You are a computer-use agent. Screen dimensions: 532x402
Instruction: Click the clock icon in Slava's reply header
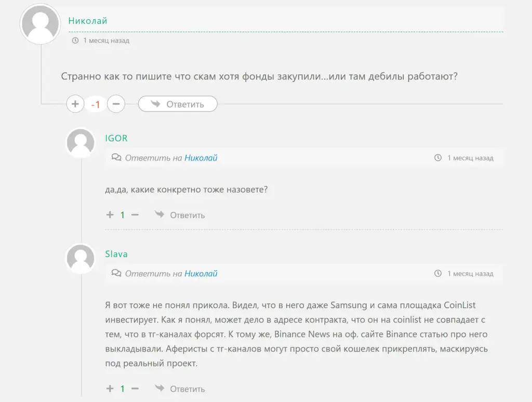click(438, 273)
